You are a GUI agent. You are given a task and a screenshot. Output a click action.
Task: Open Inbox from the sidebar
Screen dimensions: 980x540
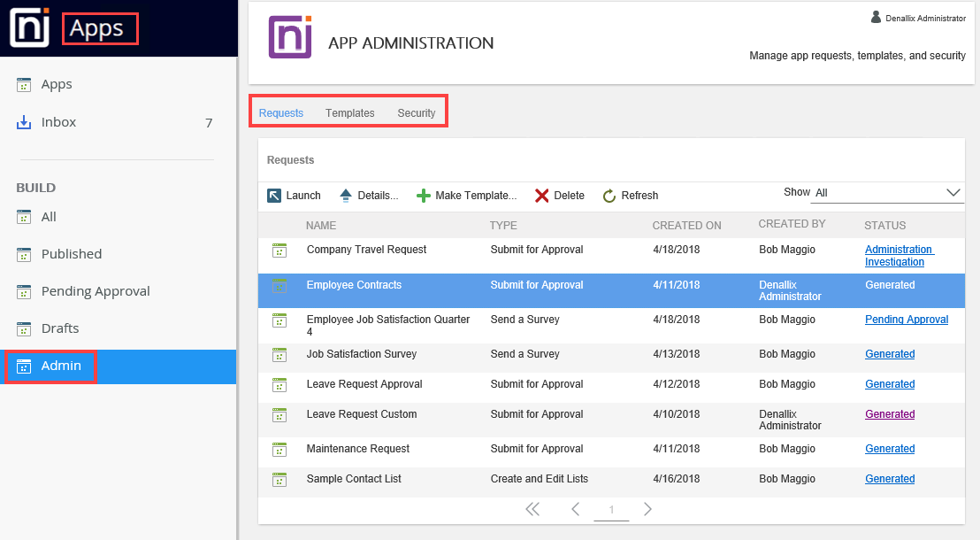coord(58,122)
